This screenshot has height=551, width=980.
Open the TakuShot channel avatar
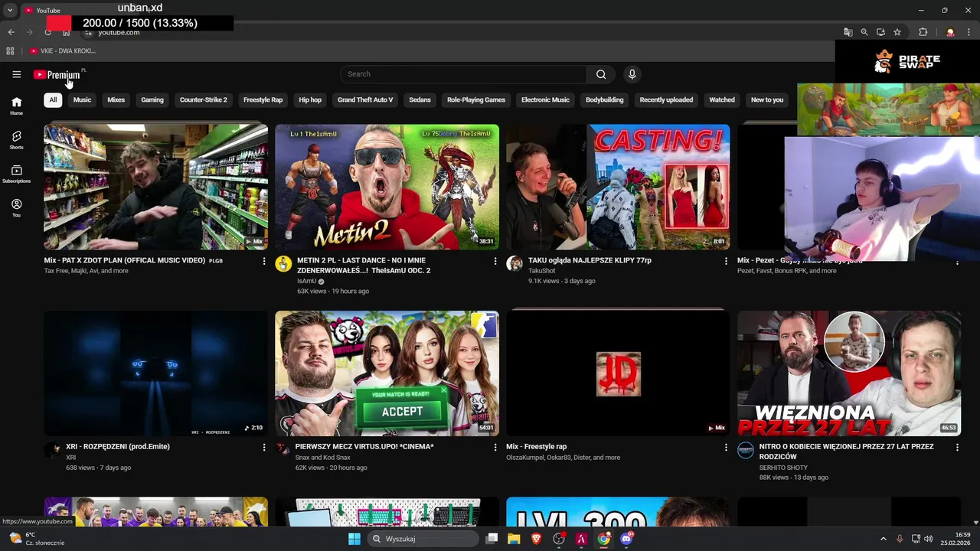514,264
